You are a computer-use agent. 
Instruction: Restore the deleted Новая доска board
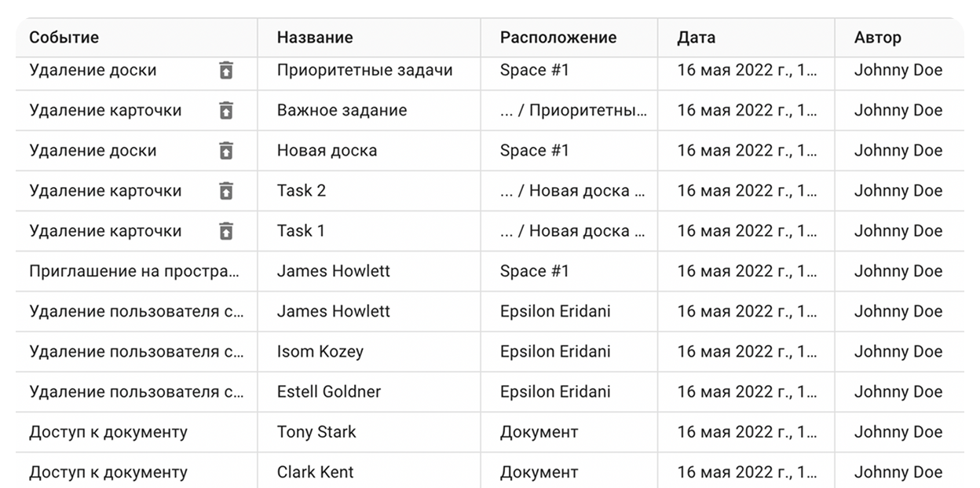tap(226, 150)
